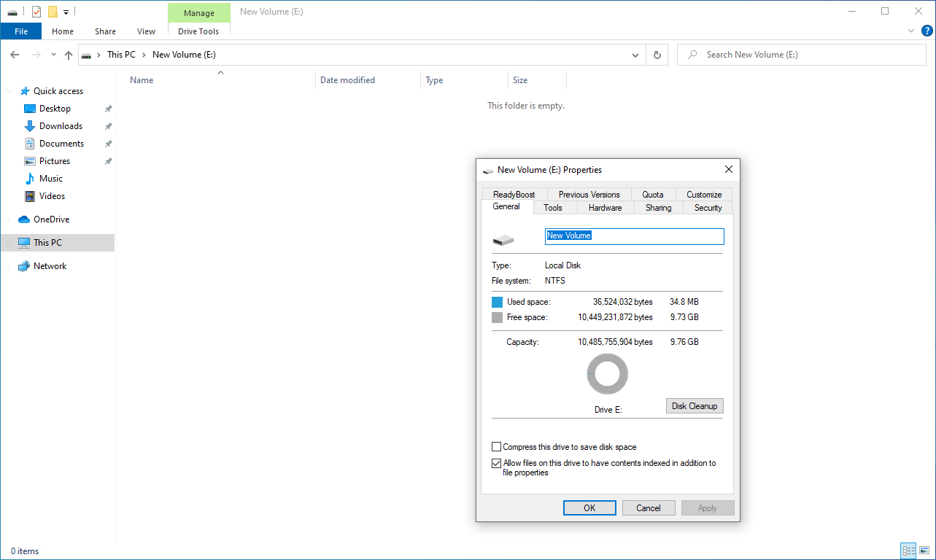Viewport: 936px width, 560px height.
Task: Select the OneDrive cloud icon
Action: pyautogui.click(x=24, y=219)
